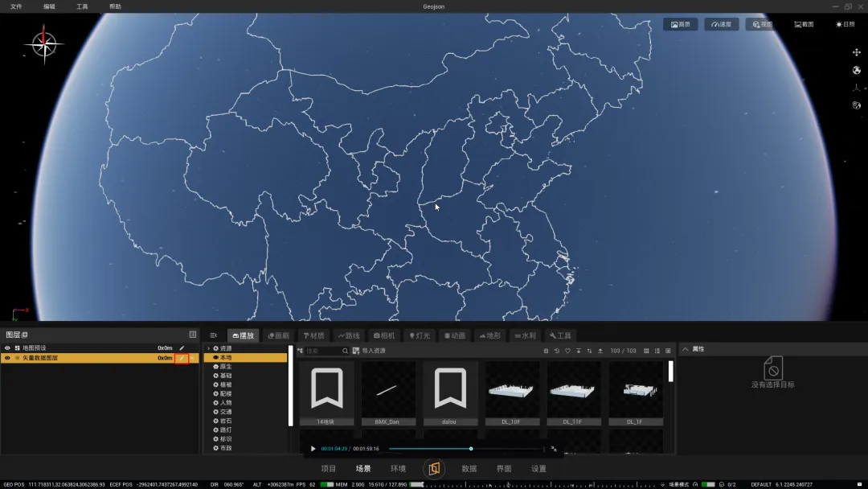868x489 pixels.
Task: Select the 植被 category
Action: pyautogui.click(x=226, y=384)
